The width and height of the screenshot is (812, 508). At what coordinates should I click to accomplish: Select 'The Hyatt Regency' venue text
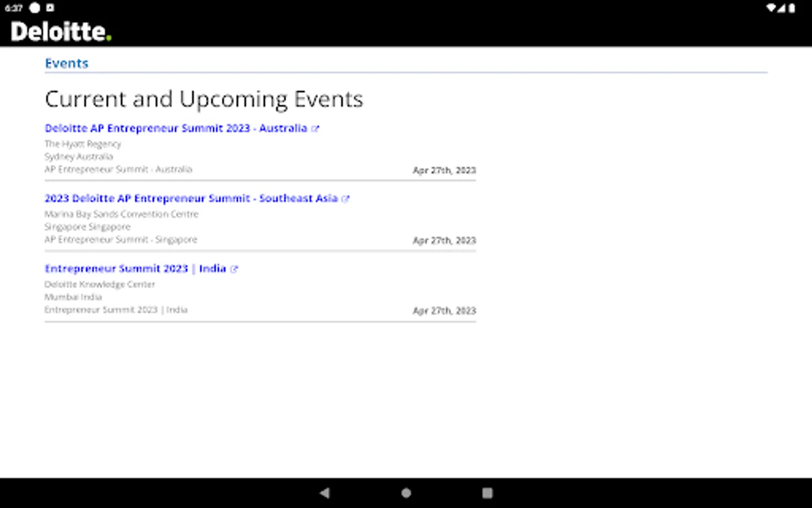(x=83, y=144)
